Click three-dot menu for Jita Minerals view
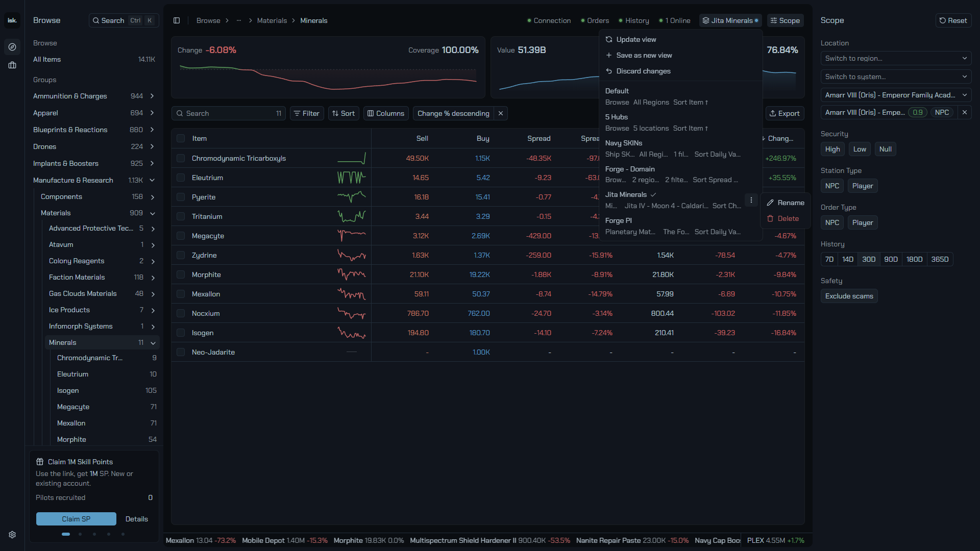 (751, 200)
